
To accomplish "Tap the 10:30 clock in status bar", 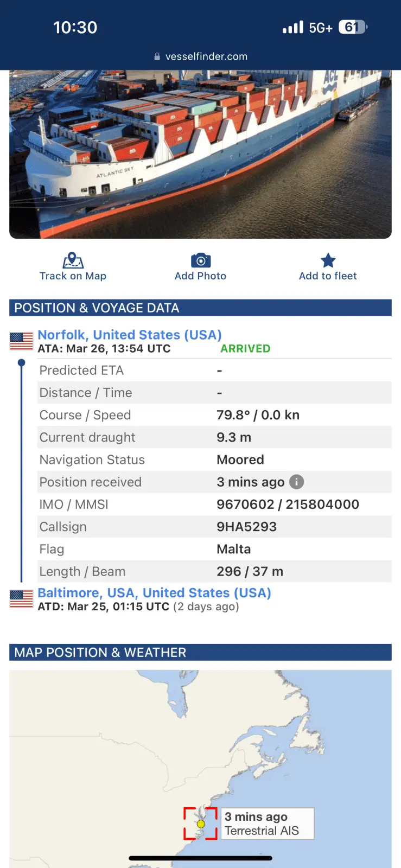I will point(75,27).
